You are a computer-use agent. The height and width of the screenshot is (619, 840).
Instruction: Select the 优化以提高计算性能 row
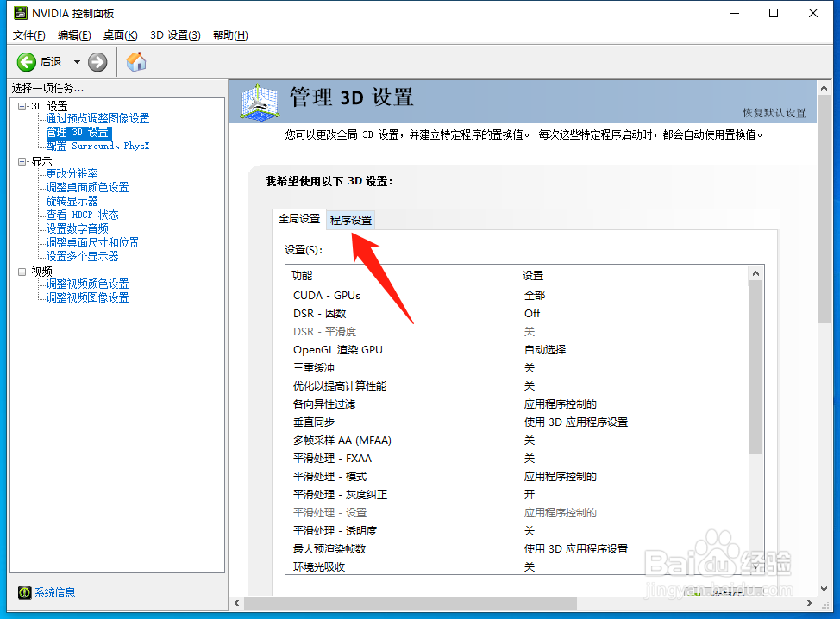(517, 386)
